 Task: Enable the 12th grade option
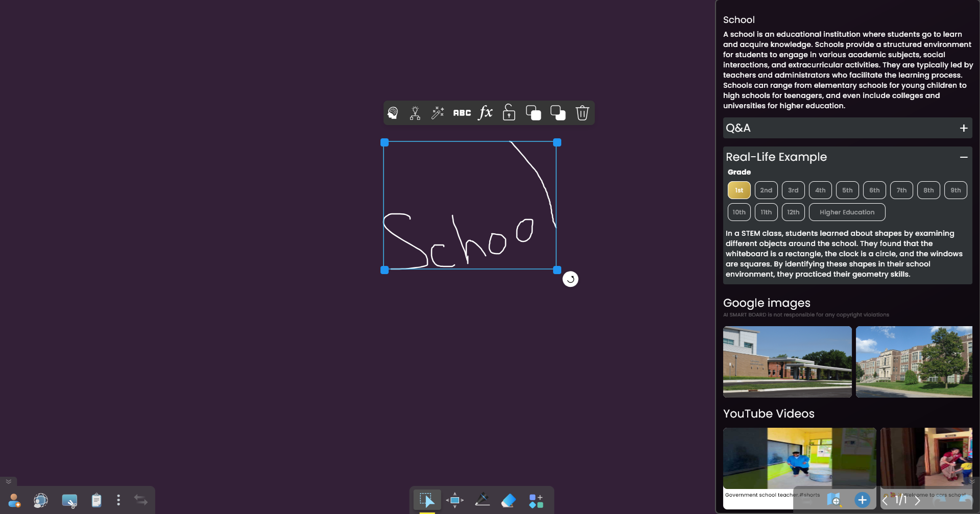coord(793,212)
